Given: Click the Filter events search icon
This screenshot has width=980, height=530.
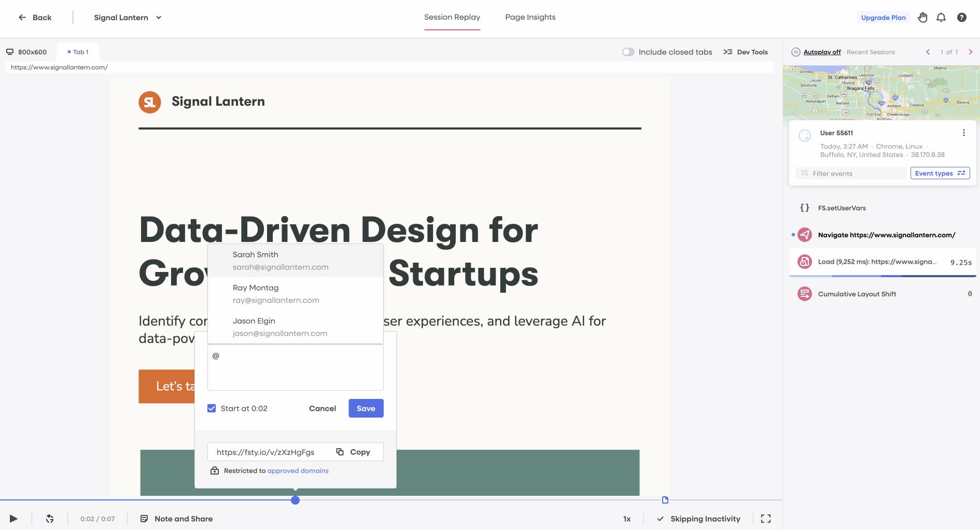Looking at the screenshot, I should click(x=804, y=173).
